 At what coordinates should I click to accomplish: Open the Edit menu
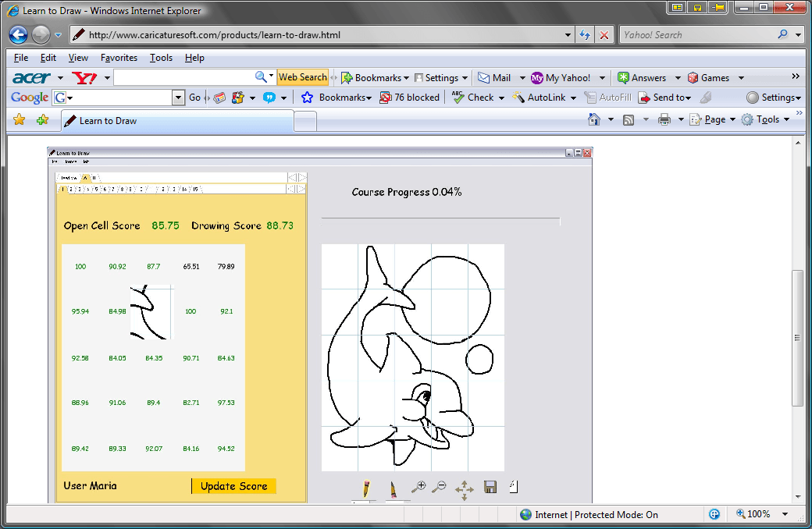point(48,58)
